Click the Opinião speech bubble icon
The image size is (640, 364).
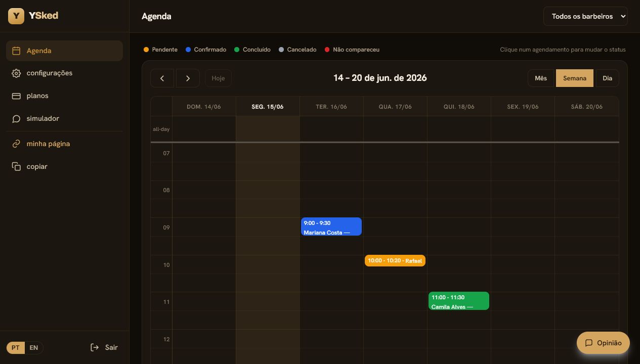tap(589, 343)
